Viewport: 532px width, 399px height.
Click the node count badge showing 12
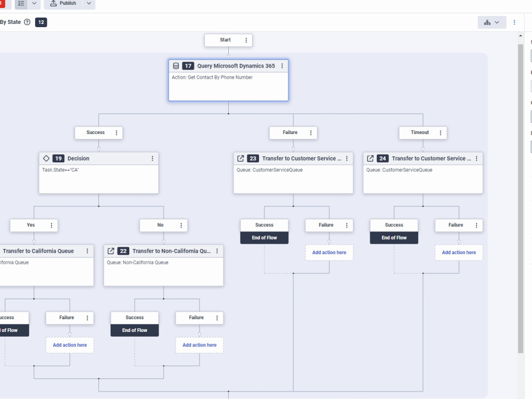point(41,22)
